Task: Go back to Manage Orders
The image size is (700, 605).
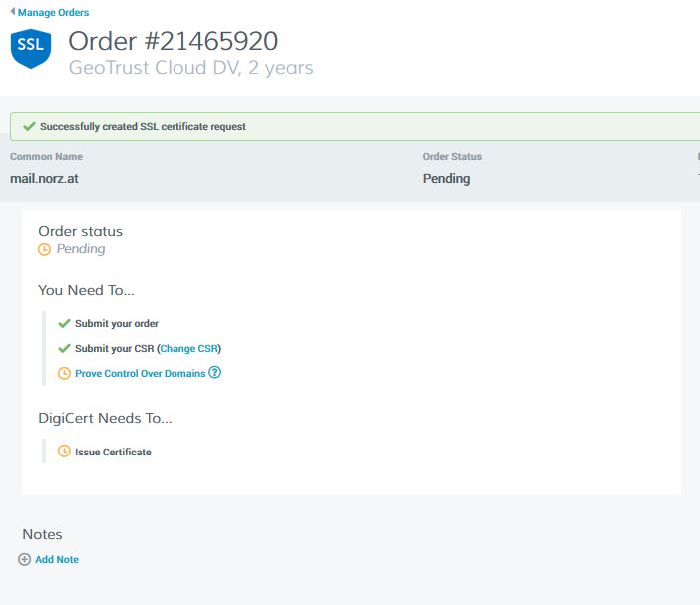Action: point(53,13)
